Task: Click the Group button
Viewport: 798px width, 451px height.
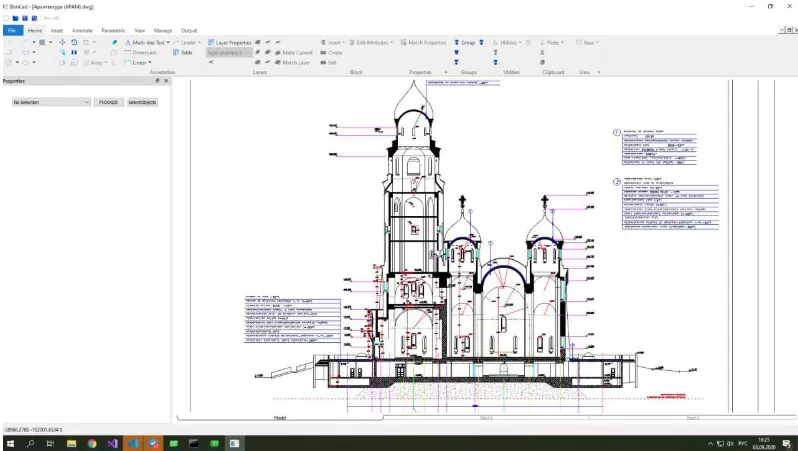Action: 465,43
